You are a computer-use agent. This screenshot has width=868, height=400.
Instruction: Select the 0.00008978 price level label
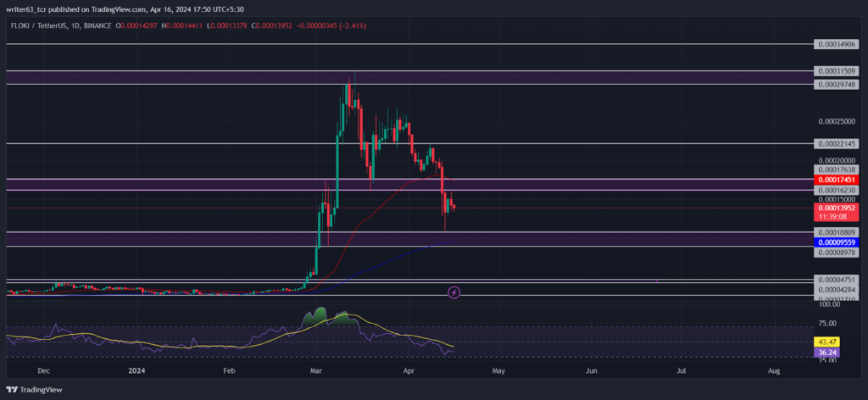point(836,253)
